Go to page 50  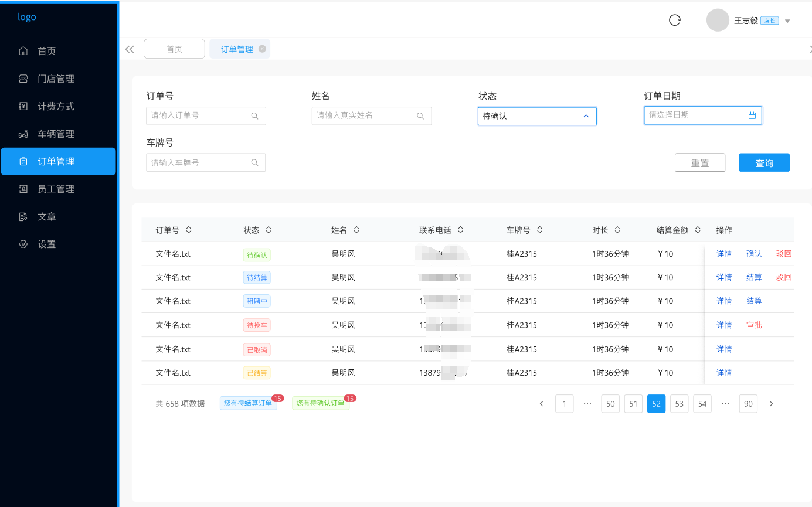pos(610,404)
